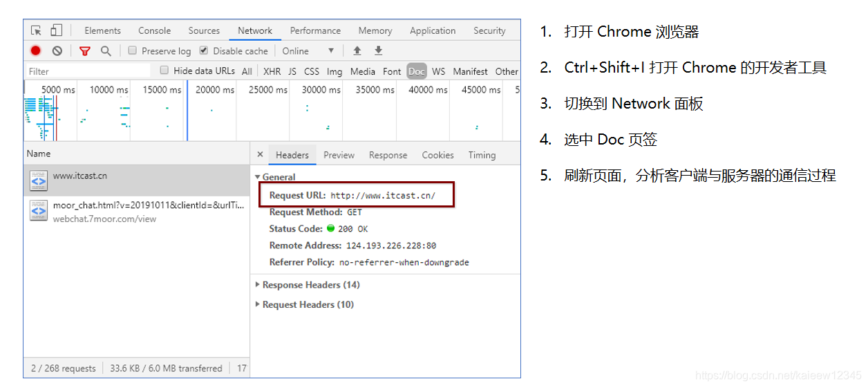Screen dimensions: 868x388
Task: Import HAR file with upload arrow
Action: 357,50
